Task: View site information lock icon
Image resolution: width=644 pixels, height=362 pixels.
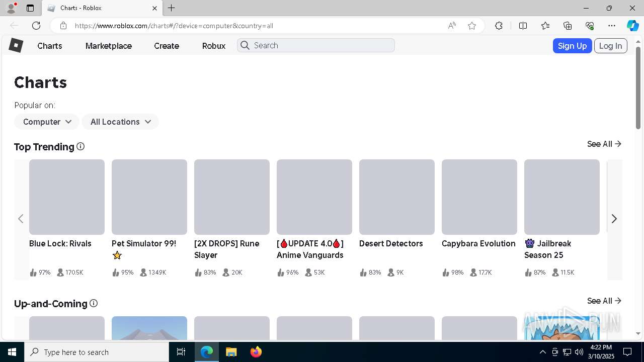Action: coord(63,26)
